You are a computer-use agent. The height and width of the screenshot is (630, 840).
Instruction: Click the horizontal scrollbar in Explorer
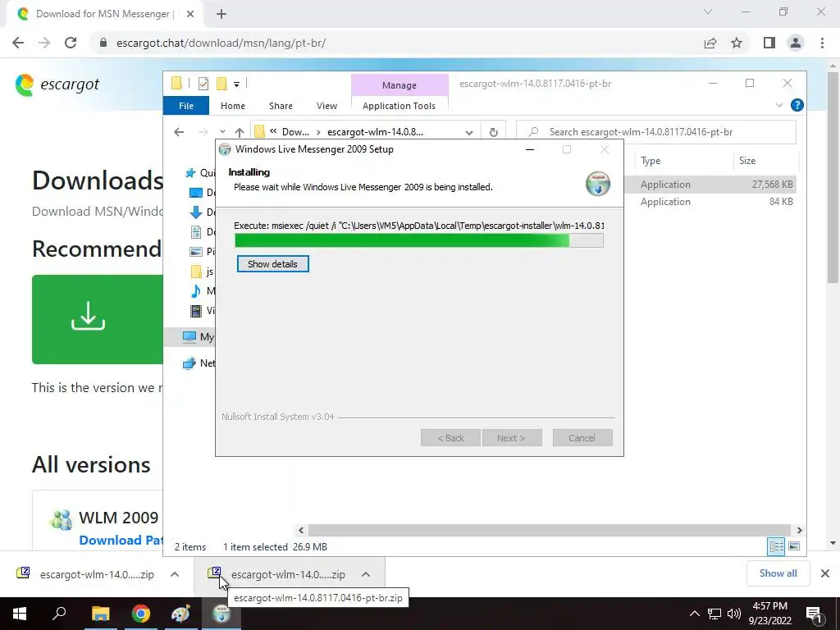[549, 531]
